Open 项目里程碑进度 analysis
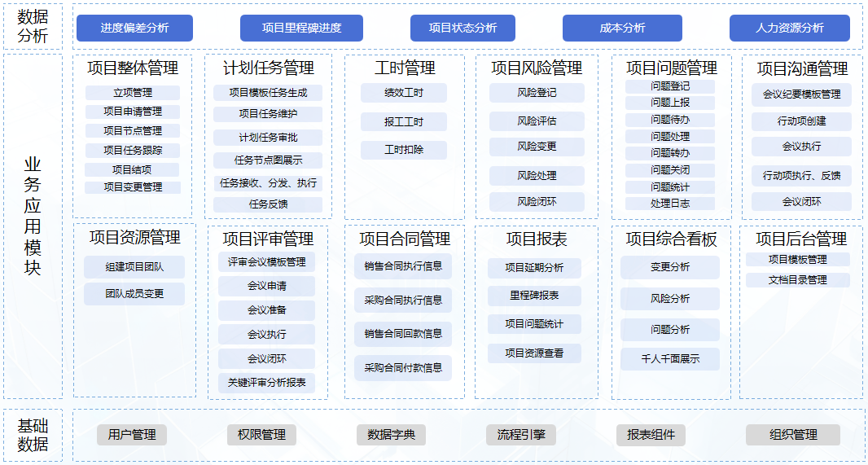Screen dimensions: 868x465 [x=301, y=28]
